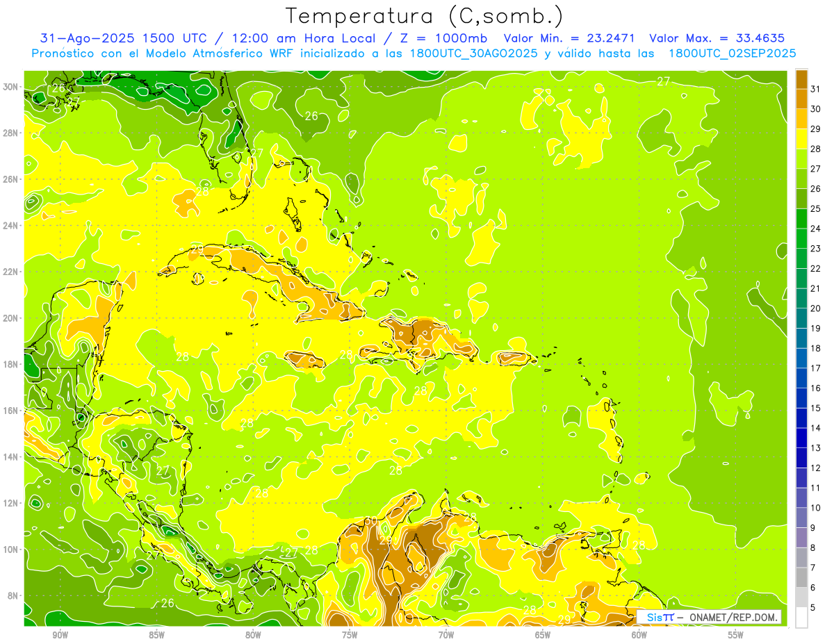The width and height of the screenshot is (834, 644).
Task: Pick the purple swatch between 9 and 10
Action: pos(801,518)
